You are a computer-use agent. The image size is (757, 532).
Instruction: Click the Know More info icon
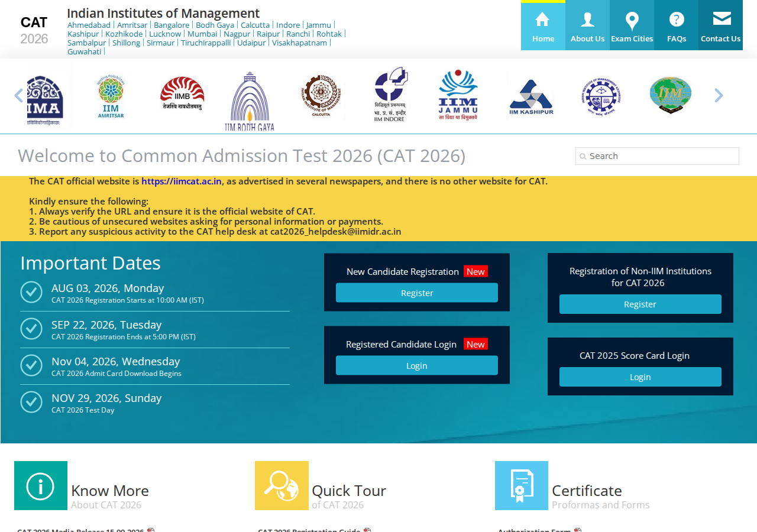[x=41, y=486]
